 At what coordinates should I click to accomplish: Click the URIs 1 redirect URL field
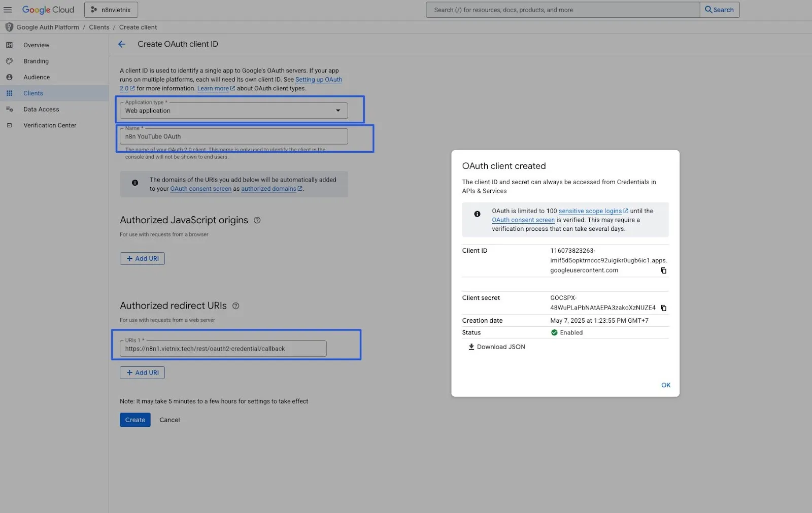click(x=223, y=349)
